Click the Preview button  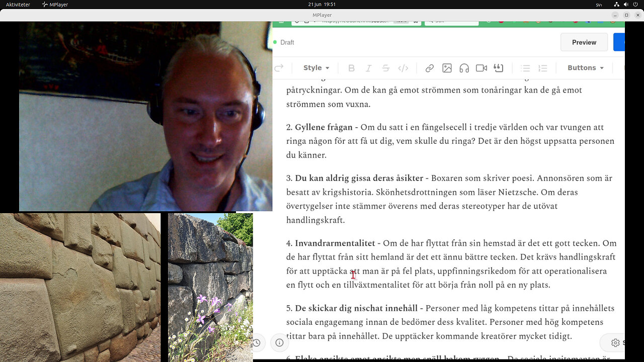(584, 42)
